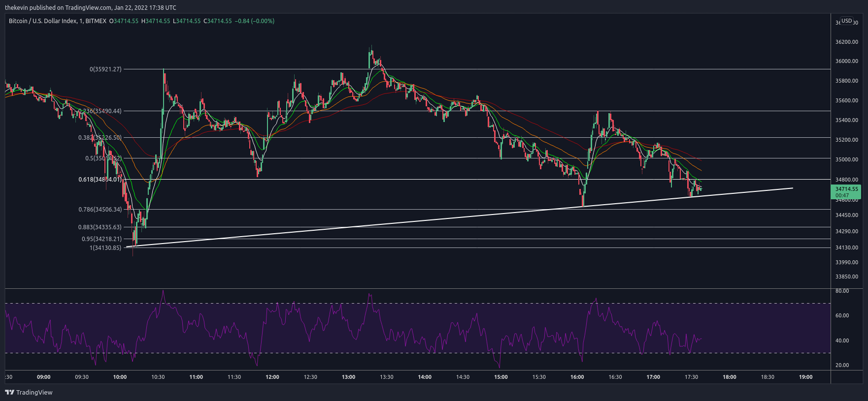Select the 0.95(34218.21) Fibonacci label
Screen dimensions: 868x401
coord(101,239)
